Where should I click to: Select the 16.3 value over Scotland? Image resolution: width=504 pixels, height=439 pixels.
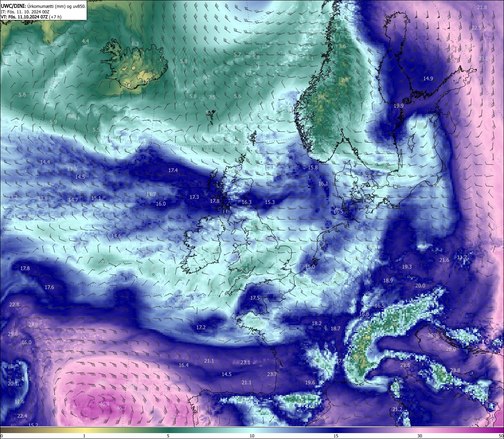point(246,202)
